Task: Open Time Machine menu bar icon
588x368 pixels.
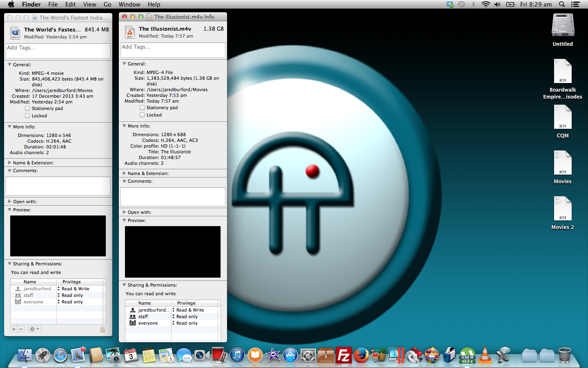Action: click(x=461, y=4)
